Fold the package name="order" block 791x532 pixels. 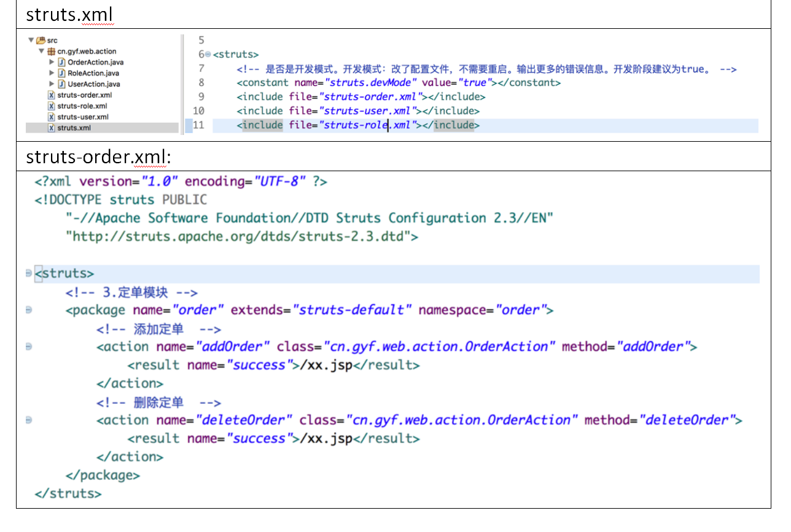[x=29, y=310]
